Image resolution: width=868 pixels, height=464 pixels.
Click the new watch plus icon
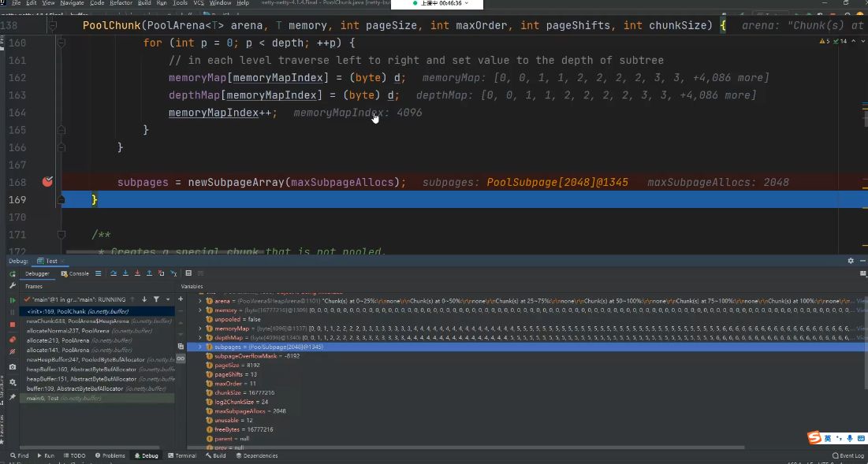click(181, 299)
